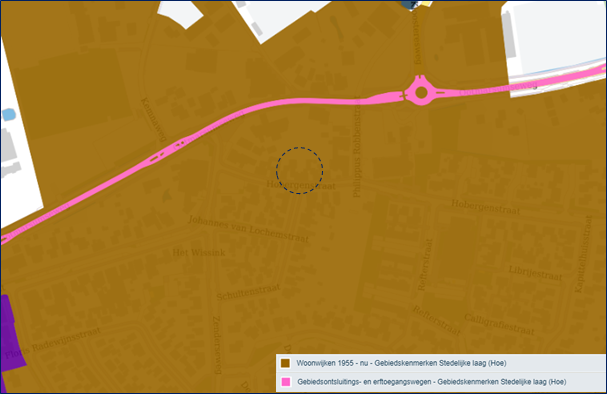
Task: Click the small yellow parcel at top
Action: [x=426, y=3]
